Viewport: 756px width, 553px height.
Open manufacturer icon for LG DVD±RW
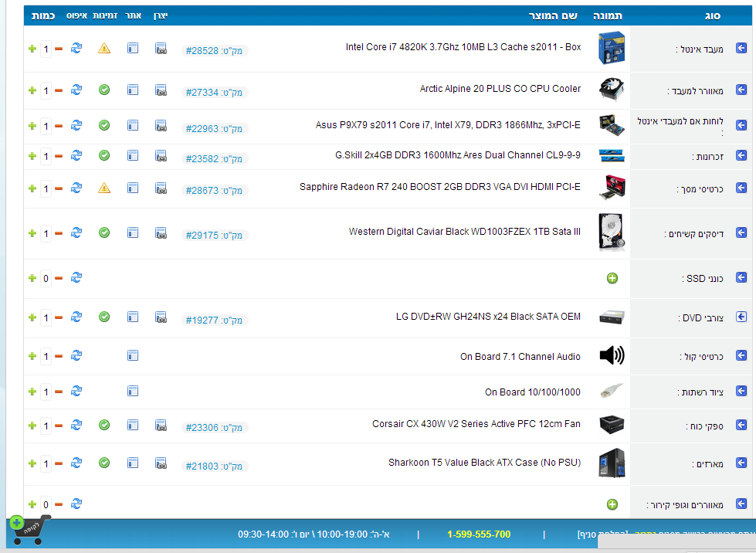(x=161, y=317)
